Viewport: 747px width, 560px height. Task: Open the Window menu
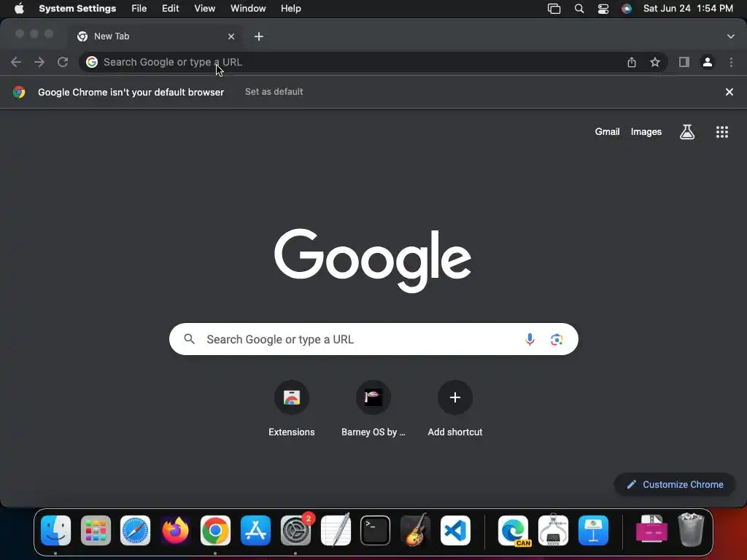pyautogui.click(x=248, y=9)
